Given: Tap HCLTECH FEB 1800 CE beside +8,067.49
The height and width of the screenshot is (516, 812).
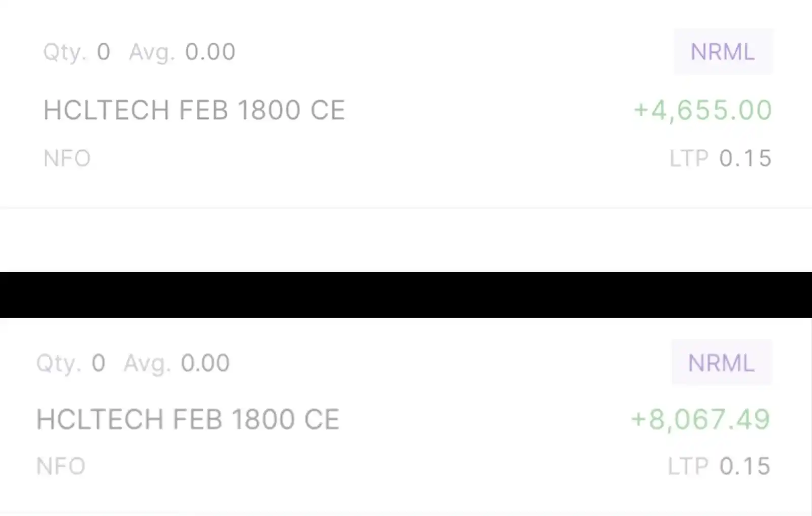Looking at the screenshot, I should [x=188, y=420].
